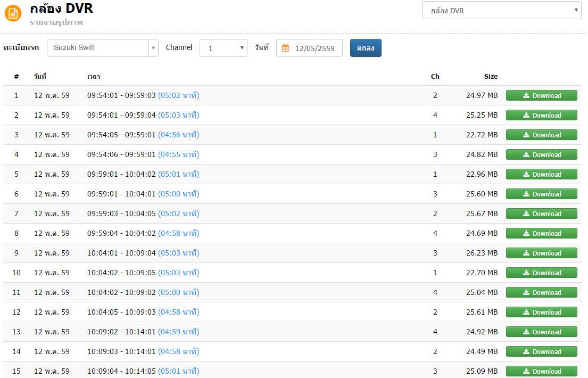Image resolution: width=588 pixels, height=378 pixels.
Task: Click the (04:55 นาที) duration link
Action: (x=178, y=155)
